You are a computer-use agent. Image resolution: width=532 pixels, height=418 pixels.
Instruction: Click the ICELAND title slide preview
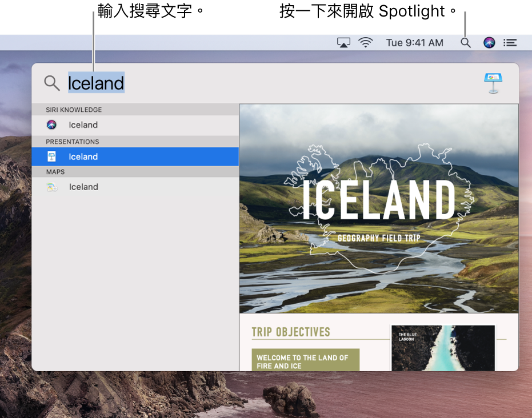(x=379, y=208)
